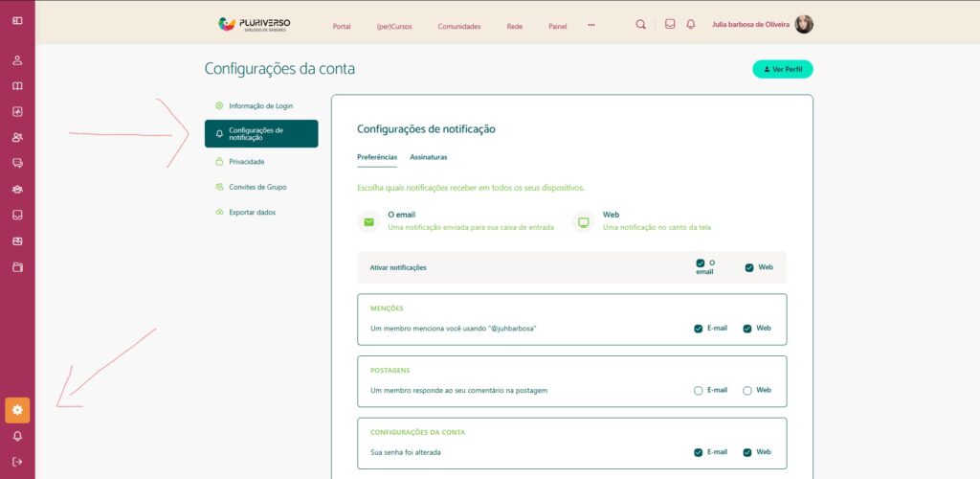980x479 pixels.
Task: Open the Painel menu item
Action: click(558, 26)
